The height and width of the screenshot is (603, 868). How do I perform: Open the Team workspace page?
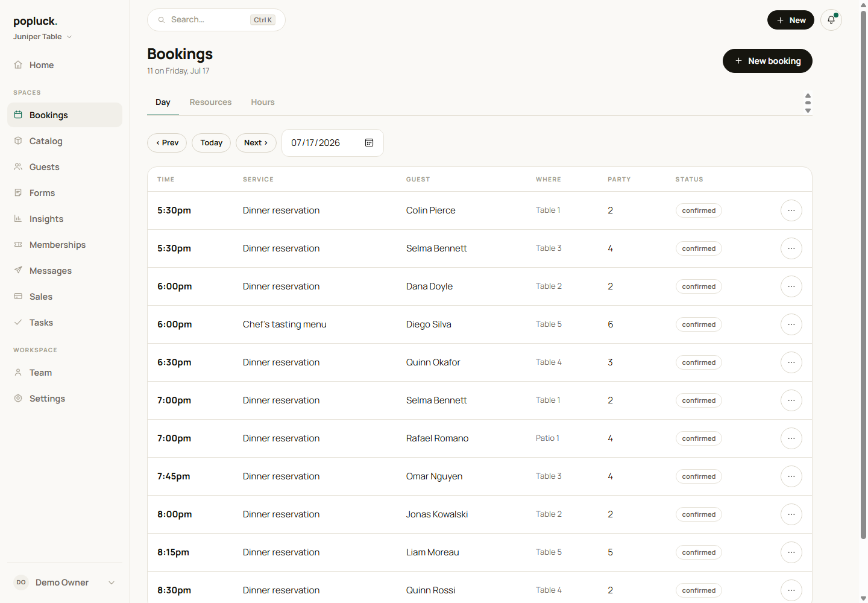64,373
